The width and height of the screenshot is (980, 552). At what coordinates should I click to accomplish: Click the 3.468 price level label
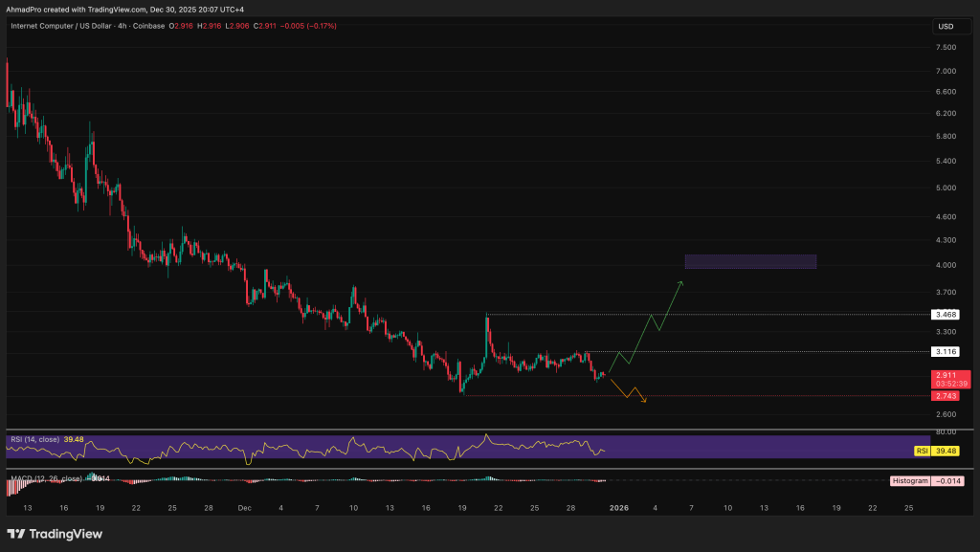[x=946, y=314]
